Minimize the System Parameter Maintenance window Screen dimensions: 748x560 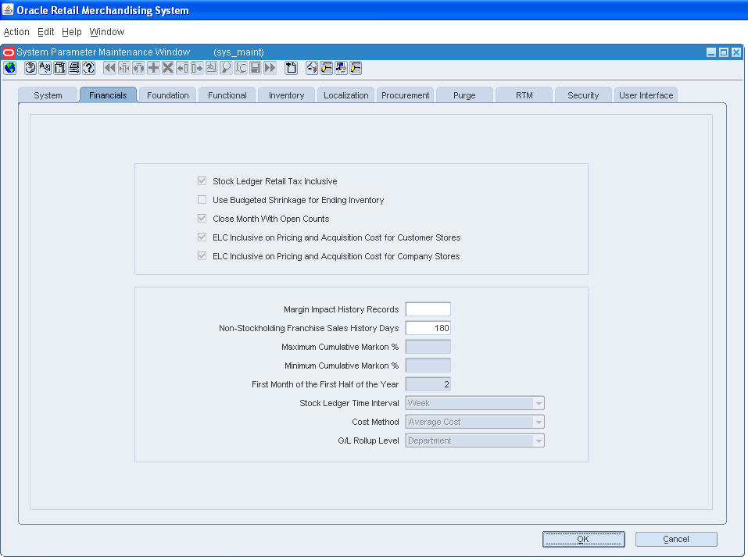(710, 52)
